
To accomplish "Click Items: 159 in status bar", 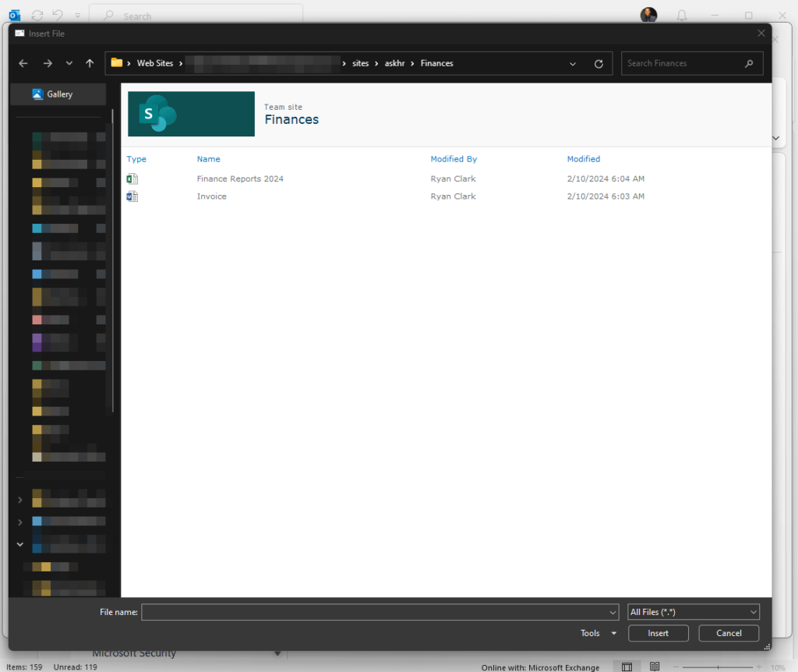I will tap(24, 667).
